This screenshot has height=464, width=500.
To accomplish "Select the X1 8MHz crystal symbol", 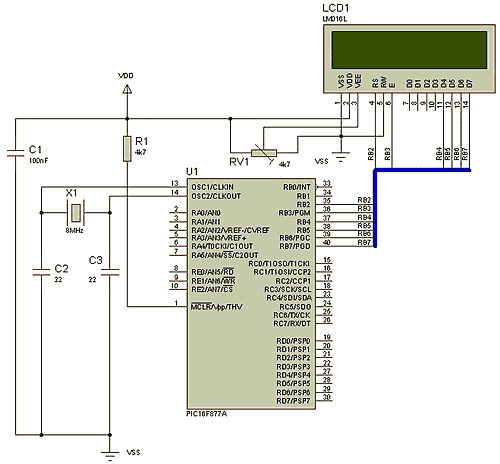I will [76, 213].
